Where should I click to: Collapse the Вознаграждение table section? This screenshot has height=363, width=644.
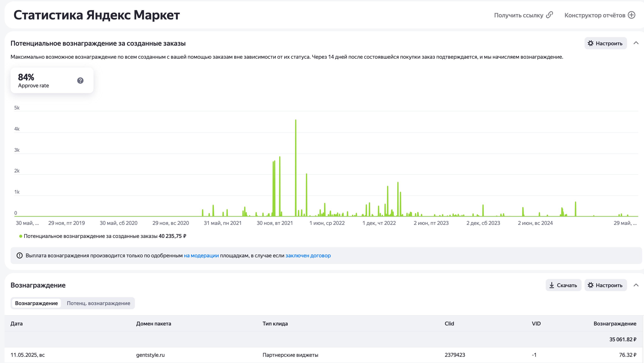coord(636,285)
